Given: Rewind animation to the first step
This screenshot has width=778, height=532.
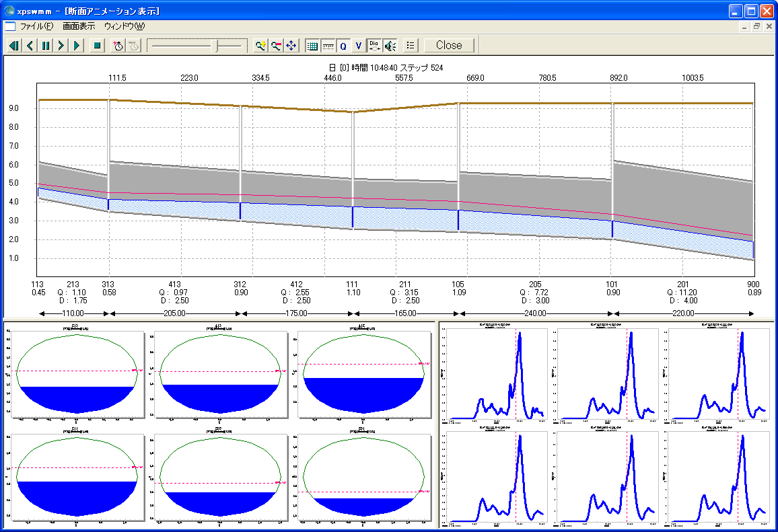Looking at the screenshot, I should 13,46.
